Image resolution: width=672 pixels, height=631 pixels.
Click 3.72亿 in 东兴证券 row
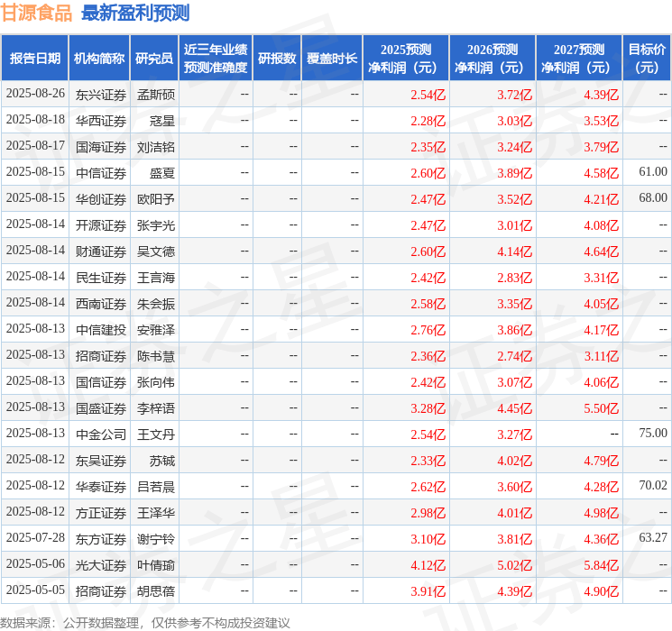tap(515, 95)
